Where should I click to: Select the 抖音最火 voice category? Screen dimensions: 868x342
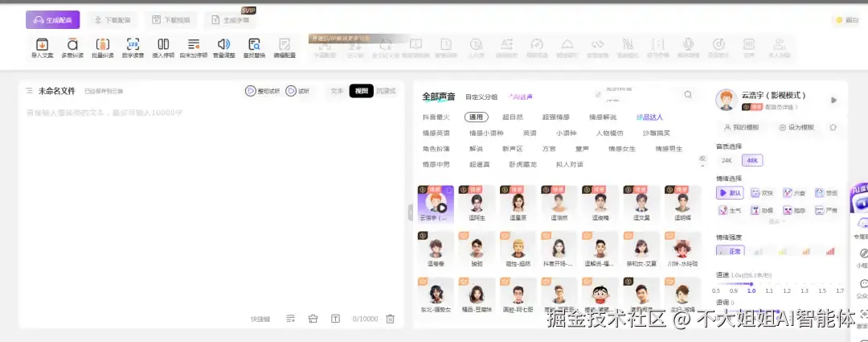click(436, 117)
